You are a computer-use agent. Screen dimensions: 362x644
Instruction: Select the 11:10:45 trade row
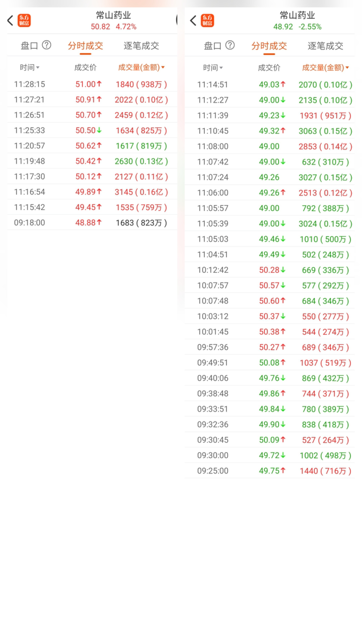[269, 131]
